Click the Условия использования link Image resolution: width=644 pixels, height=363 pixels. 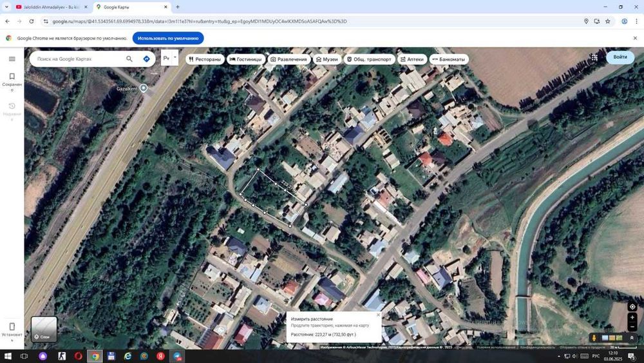click(x=496, y=348)
